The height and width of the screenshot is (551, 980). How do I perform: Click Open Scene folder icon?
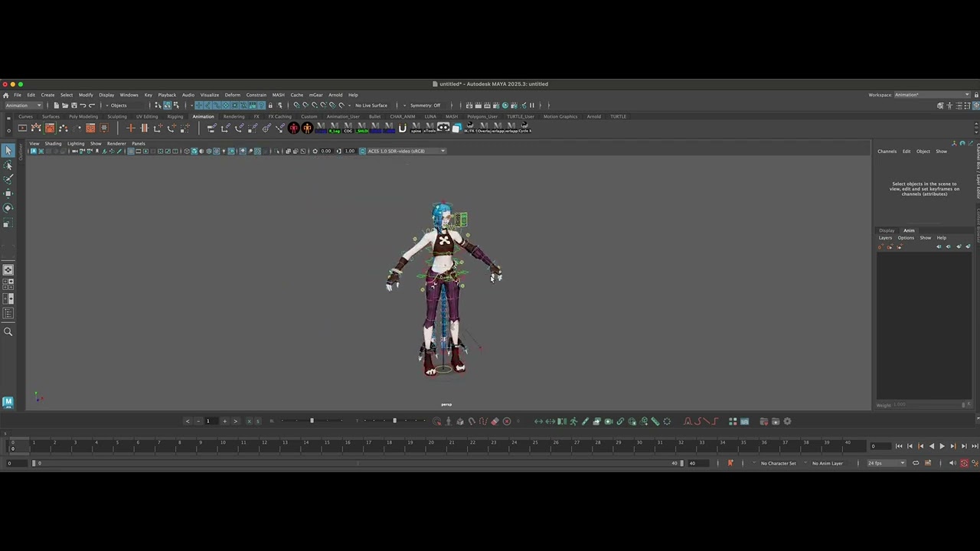65,105
